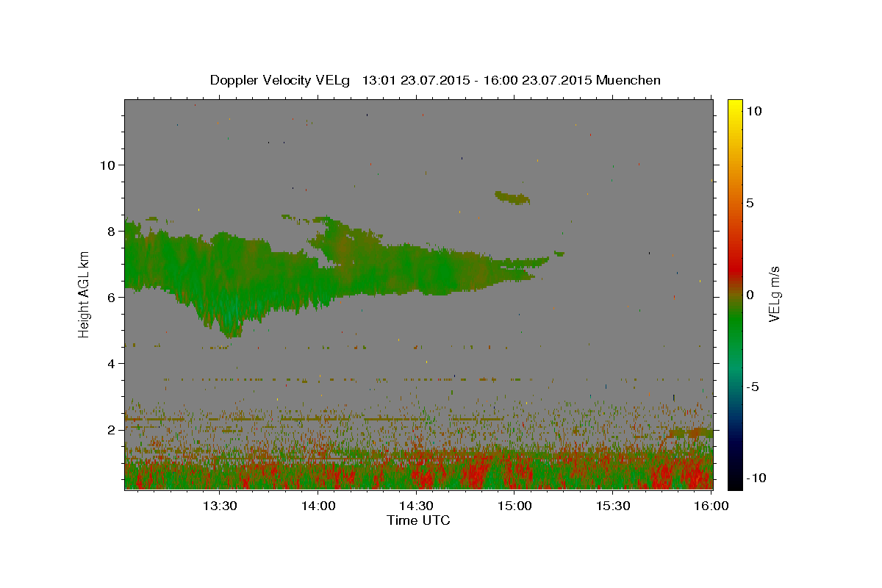Click the plot title 'Doppler Velocity VELg'
Screen dimensions: 882x588
click(280, 80)
